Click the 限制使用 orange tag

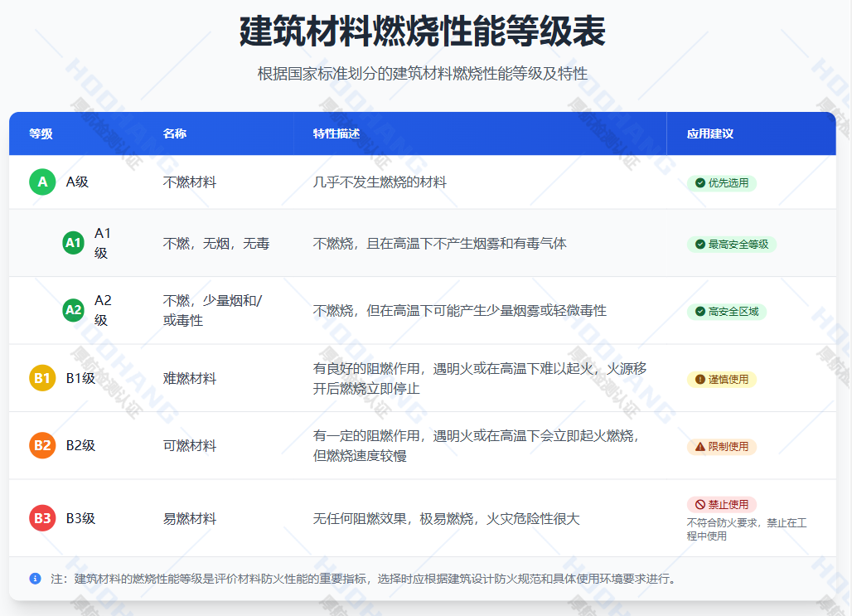click(x=721, y=446)
